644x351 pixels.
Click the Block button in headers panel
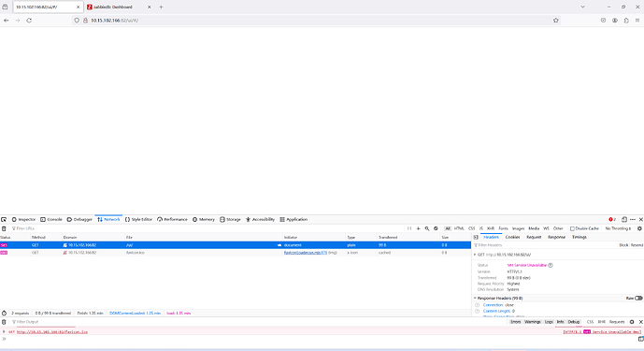pos(623,245)
